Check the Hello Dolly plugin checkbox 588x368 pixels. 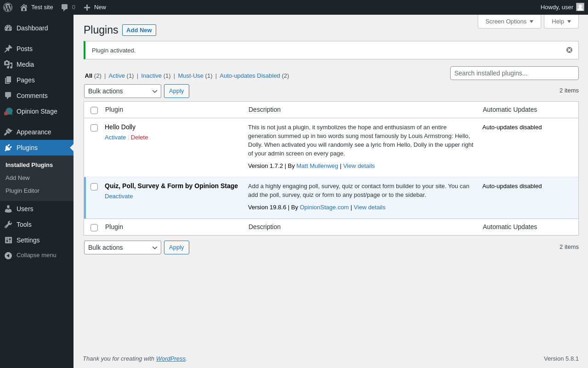click(94, 128)
